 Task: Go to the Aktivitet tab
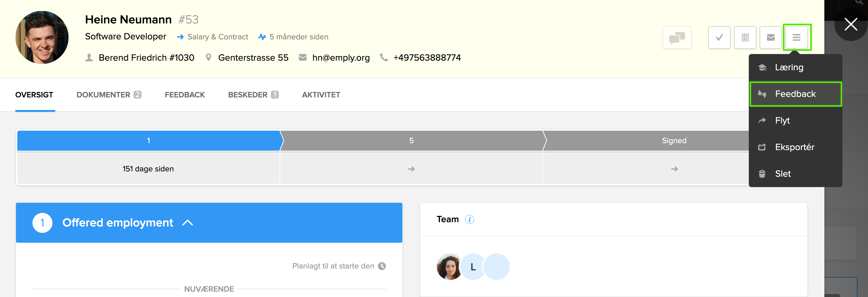(321, 95)
